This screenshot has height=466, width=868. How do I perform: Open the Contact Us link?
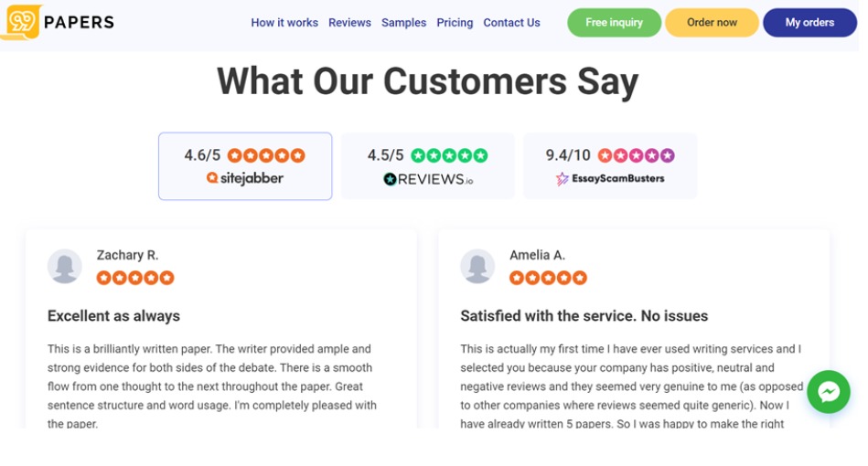click(511, 23)
